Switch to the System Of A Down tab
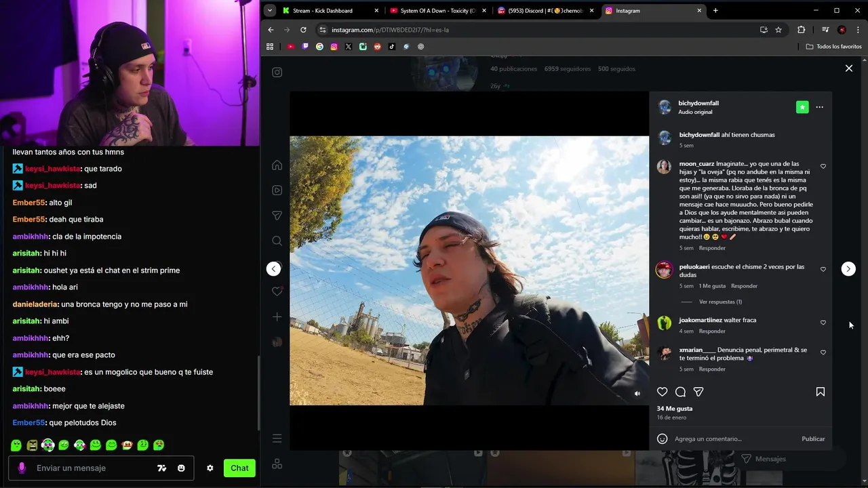Viewport: 868px width, 488px height. (x=437, y=10)
